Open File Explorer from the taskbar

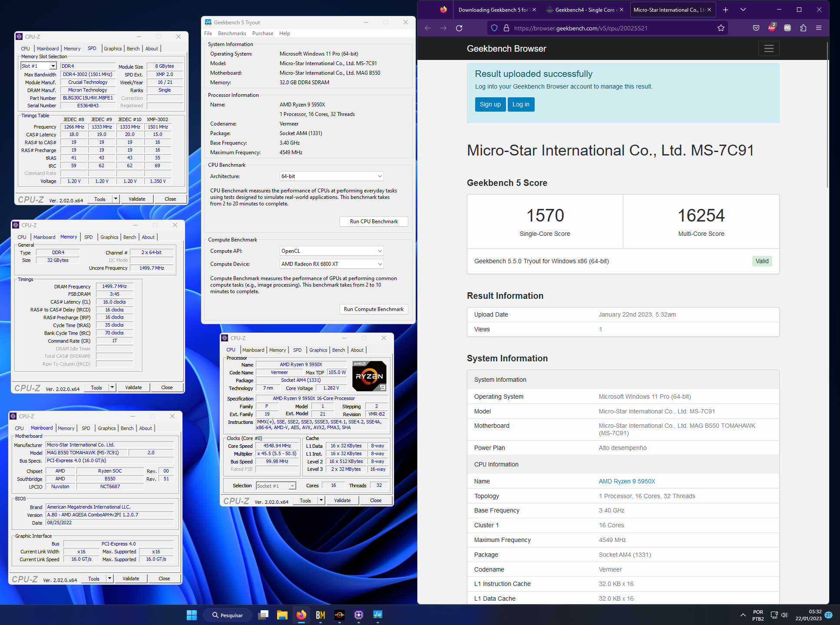[x=282, y=615]
